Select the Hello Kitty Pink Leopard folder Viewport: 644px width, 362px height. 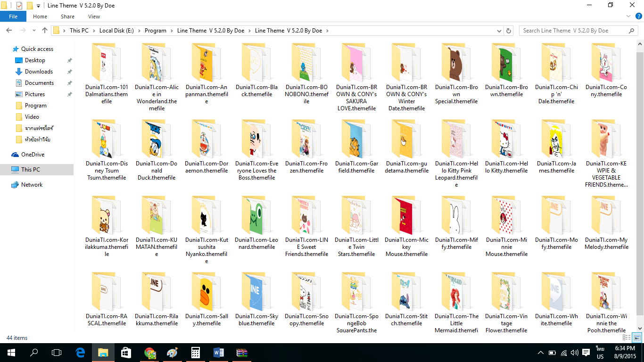click(x=457, y=154)
